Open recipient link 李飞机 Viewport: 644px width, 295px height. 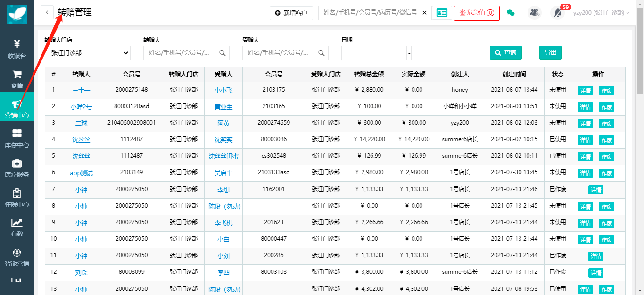point(223,223)
